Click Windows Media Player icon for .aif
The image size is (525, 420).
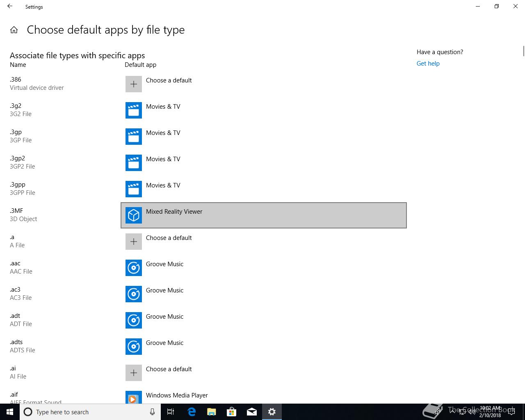(134, 397)
